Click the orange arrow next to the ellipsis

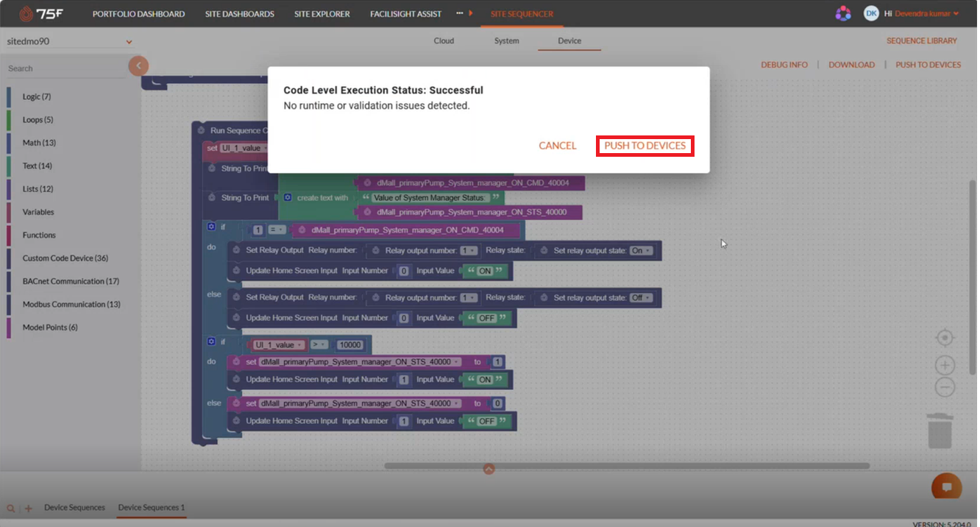(471, 13)
